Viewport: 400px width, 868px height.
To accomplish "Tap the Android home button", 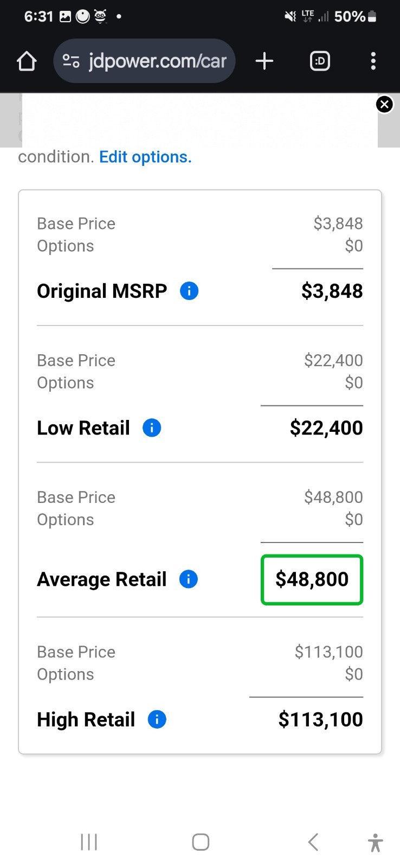I will click(x=201, y=842).
